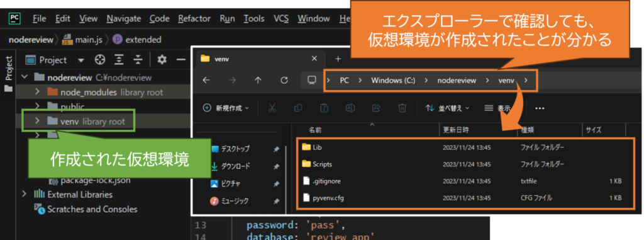
Task: Open the Run menu
Action: [x=227, y=18]
